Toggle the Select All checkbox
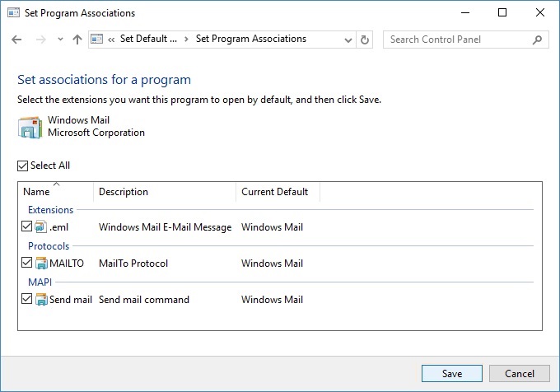Image resolution: width=560 pixels, height=392 pixels. [x=22, y=166]
